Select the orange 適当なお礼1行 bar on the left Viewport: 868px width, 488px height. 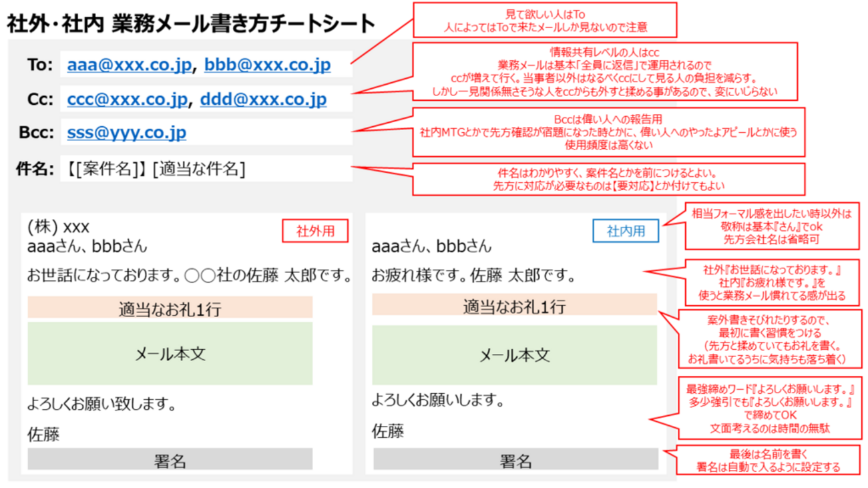point(169,306)
